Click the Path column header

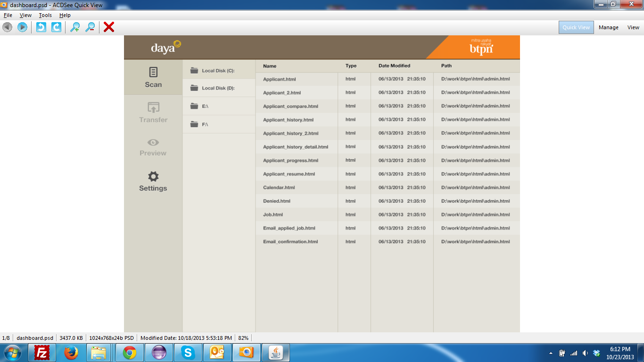click(446, 66)
